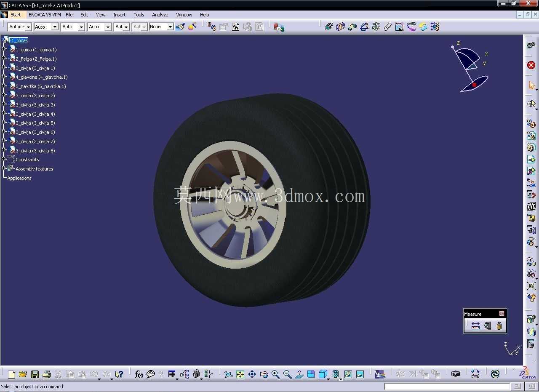Open the Knowledge Advisor comment bubble icon
The height and width of the screenshot is (392, 539).
pyautogui.click(x=151, y=374)
